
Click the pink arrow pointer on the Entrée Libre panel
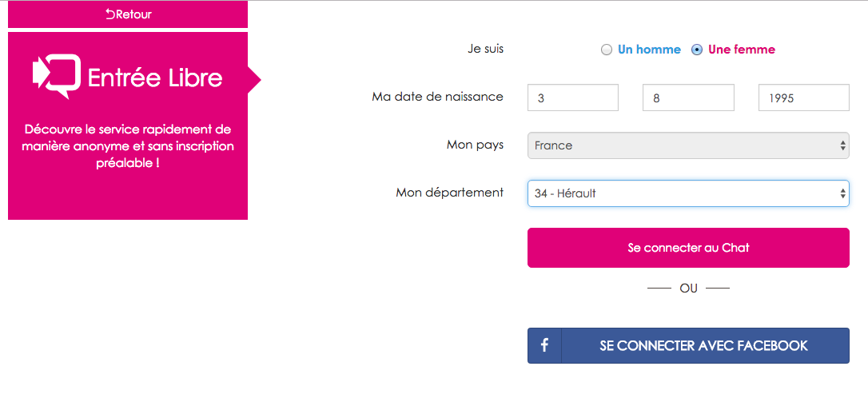[254, 80]
